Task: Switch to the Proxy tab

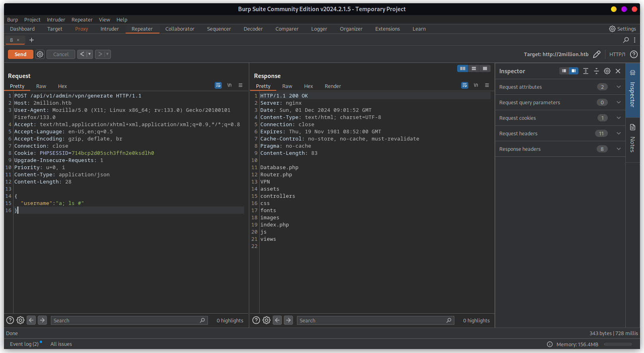Action: click(81, 29)
